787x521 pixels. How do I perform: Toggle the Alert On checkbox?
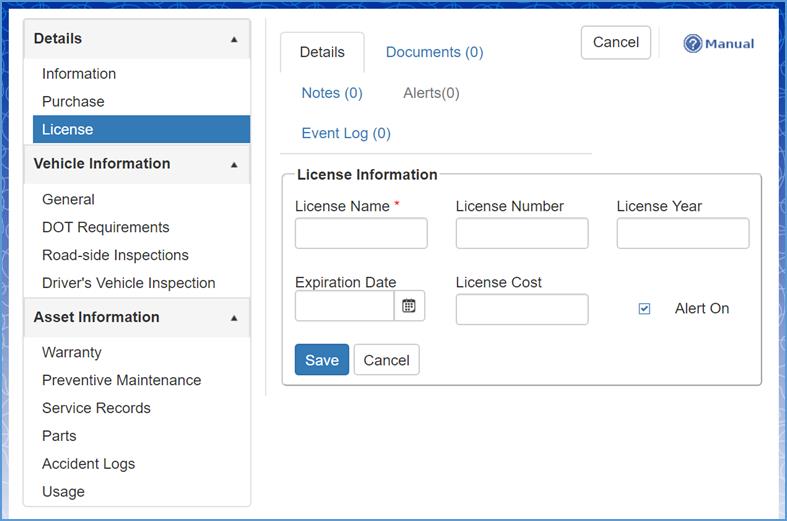click(x=644, y=309)
